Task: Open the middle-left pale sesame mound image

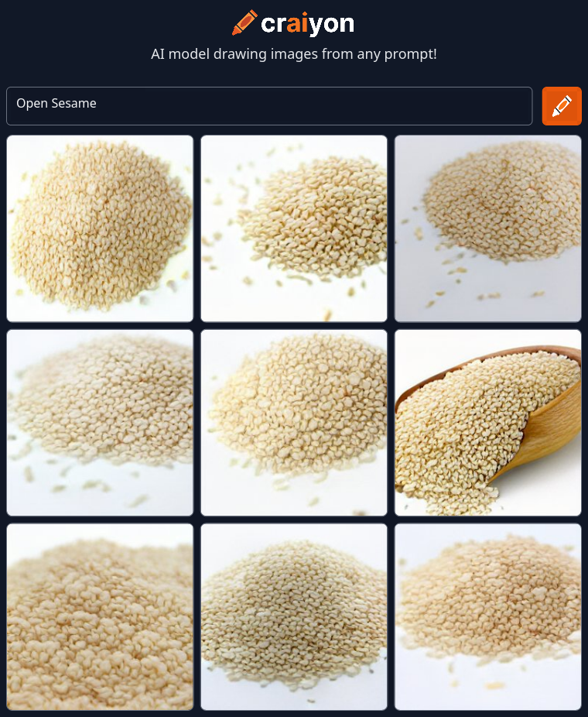Action: coord(100,423)
